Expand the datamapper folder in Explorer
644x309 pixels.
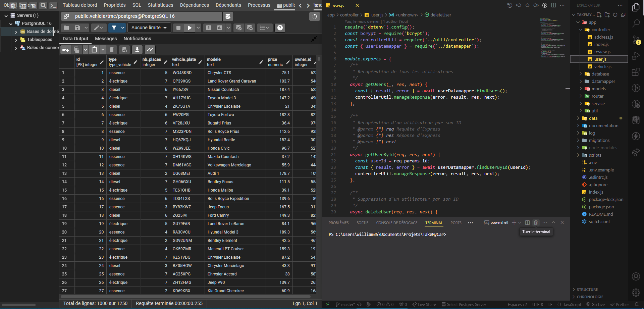[x=603, y=81]
